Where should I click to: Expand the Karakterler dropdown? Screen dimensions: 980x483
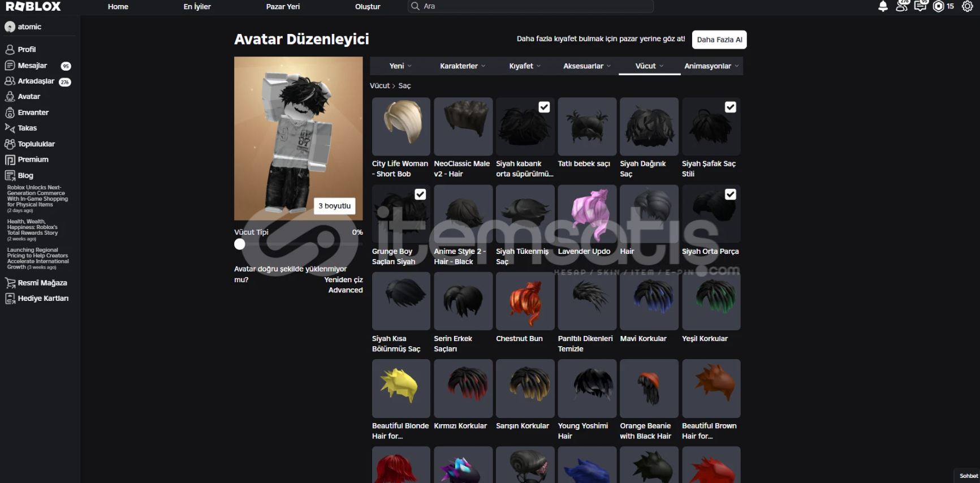(463, 66)
